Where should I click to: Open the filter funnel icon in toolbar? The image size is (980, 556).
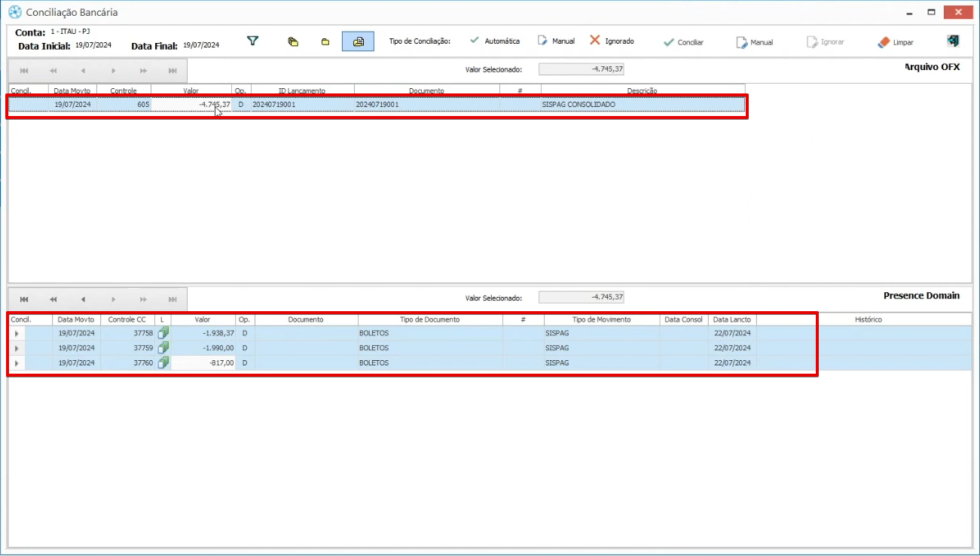coord(253,41)
